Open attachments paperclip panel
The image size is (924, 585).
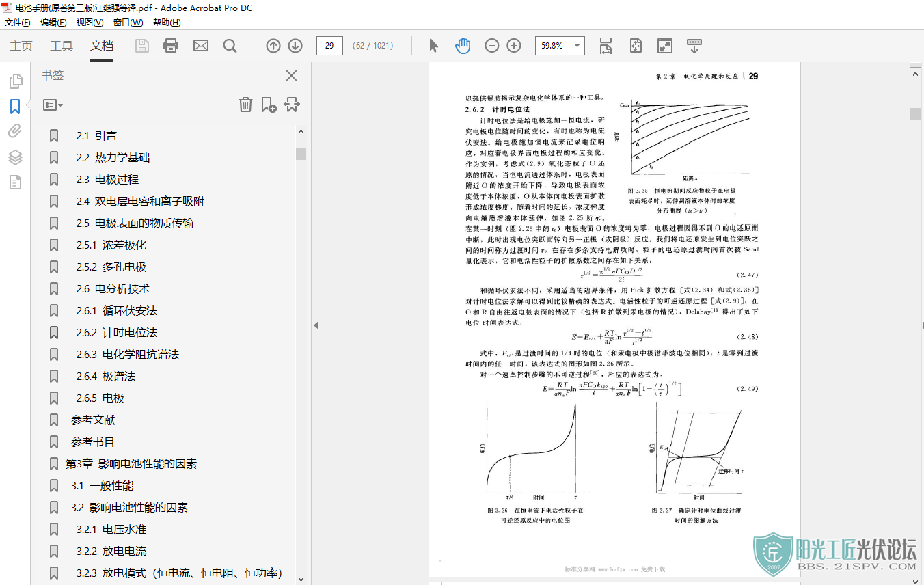pyautogui.click(x=15, y=131)
